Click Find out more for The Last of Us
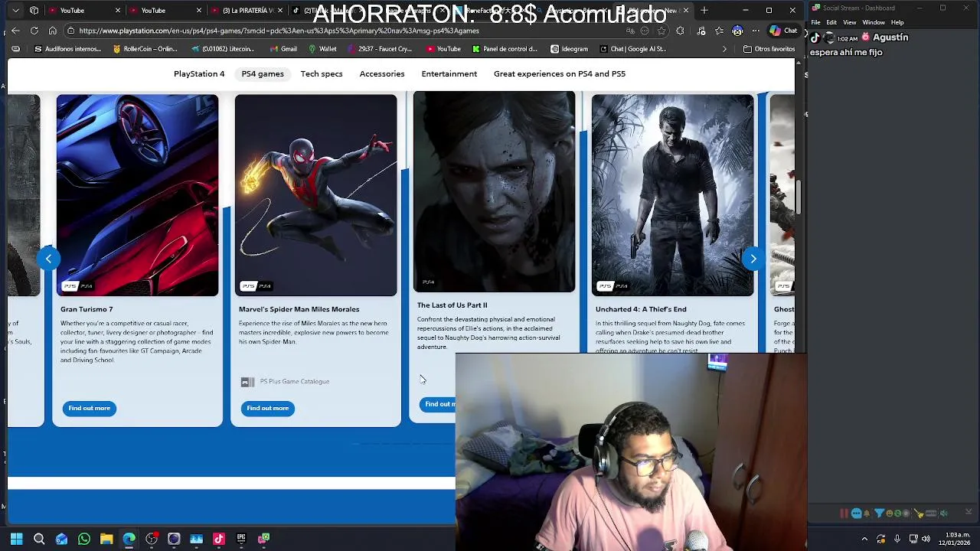This screenshot has height=551, width=980. click(439, 404)
